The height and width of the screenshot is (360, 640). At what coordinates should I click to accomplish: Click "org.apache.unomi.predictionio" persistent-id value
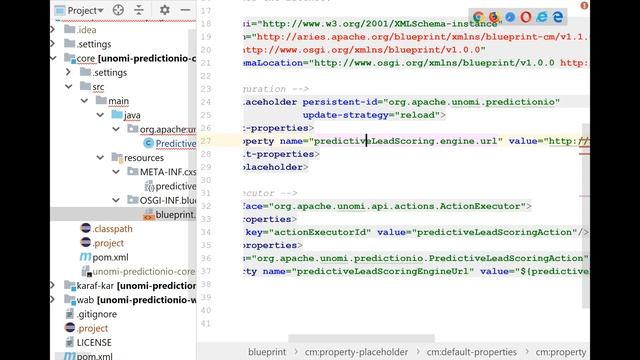(x=471, y=102)
